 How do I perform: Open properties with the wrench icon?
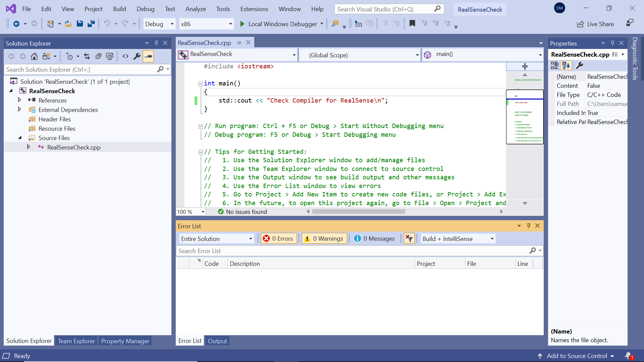(x=137, y=56)
